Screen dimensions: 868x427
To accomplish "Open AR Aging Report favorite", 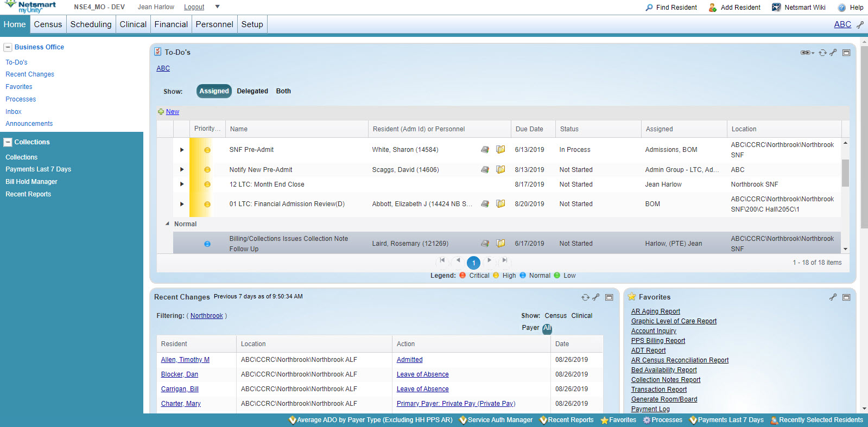I will click(655, 311).
